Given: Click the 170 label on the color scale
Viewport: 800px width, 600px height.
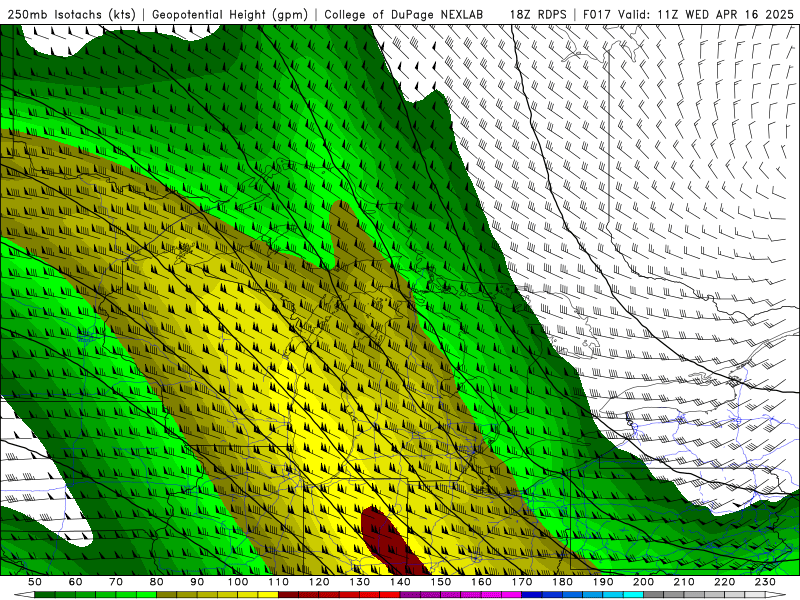Looking at the screenshot, I should click(x=522, y=582).
